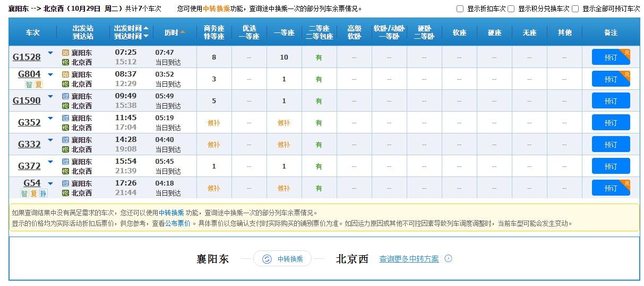Open the 公布票价 link in the notice
This screenshot has height=286, width=644.
[x=177, y=224]
